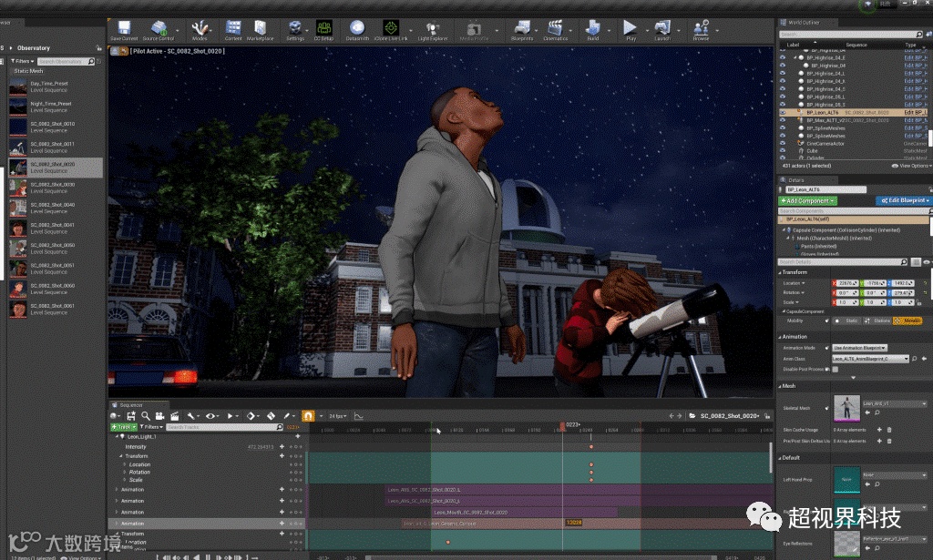Open the Settings toolbar icon
933x560 pixels.
click(x=294, y=28)
